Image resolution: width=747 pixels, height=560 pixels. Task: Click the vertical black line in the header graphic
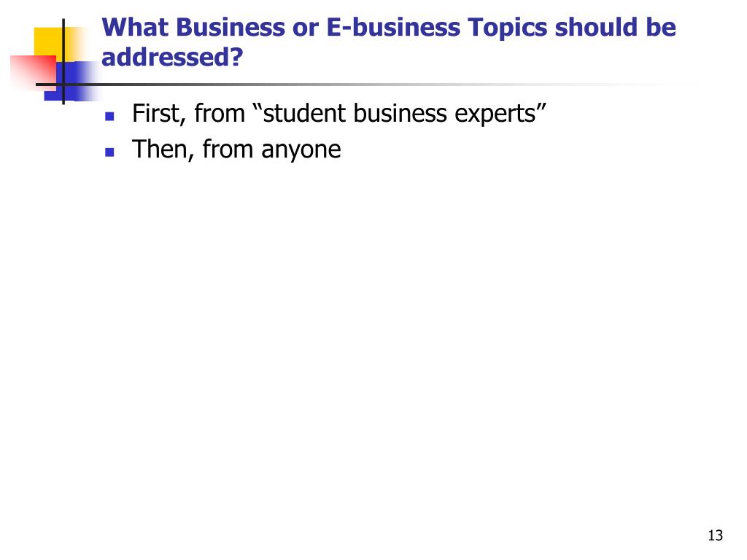pyautogui.click(x=63, y=61)
